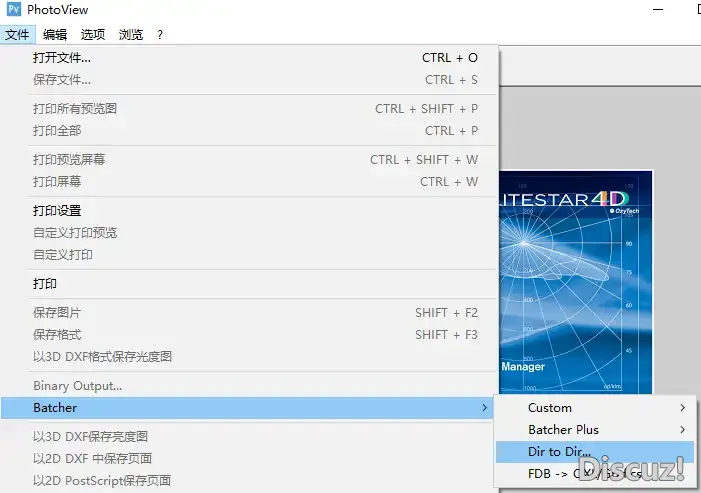Screen dimensions: 701x493
Task: Click 保存格式 menu item
Action: click(255, 334)
